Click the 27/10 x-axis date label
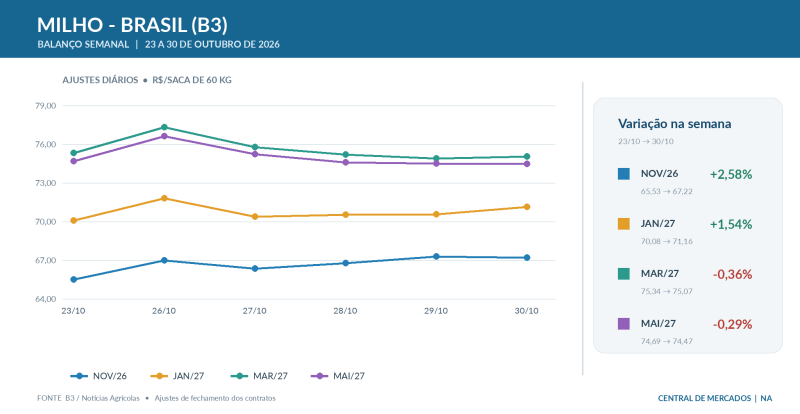Viewport: 800px width, 414px height. 255,311
